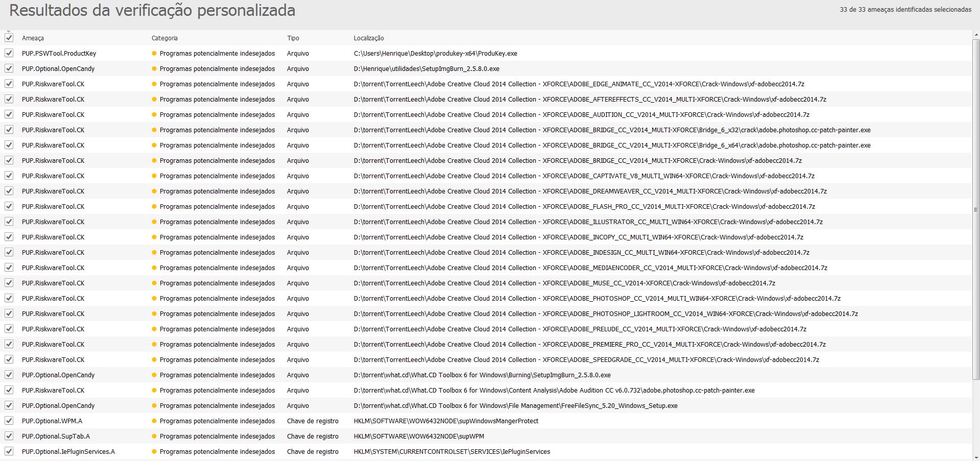Viewport: 980px width, 461px height.
Task: Toggle the select-all checkbox beside Ameaça header
Action: coord(9,38)
